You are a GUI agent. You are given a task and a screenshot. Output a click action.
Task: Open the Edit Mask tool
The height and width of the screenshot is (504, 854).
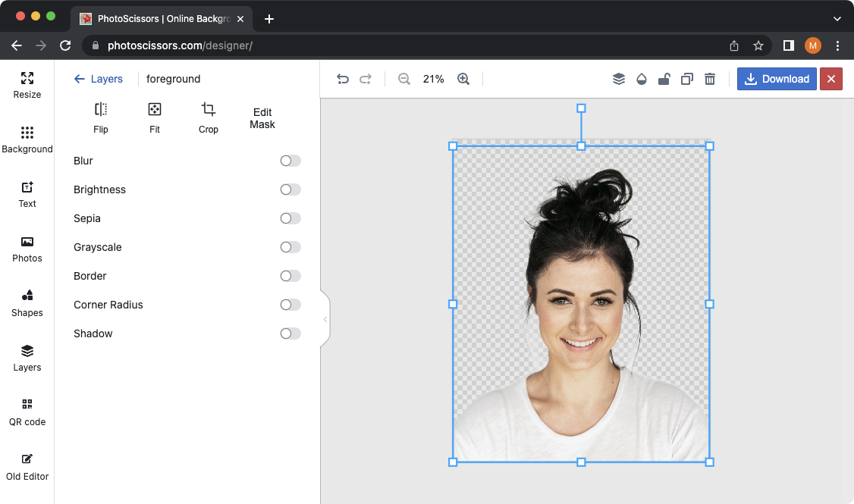point(262,117)
